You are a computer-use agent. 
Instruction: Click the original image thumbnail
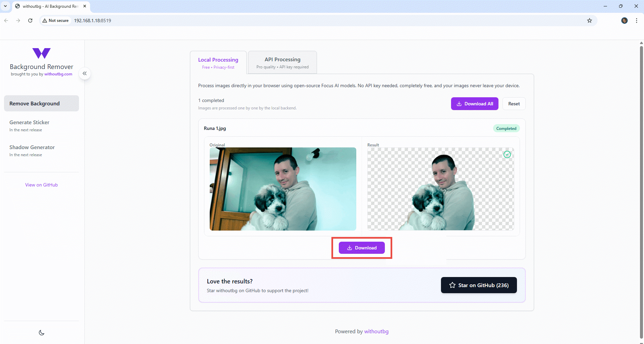pyautogui.click(x=283, y=189)
